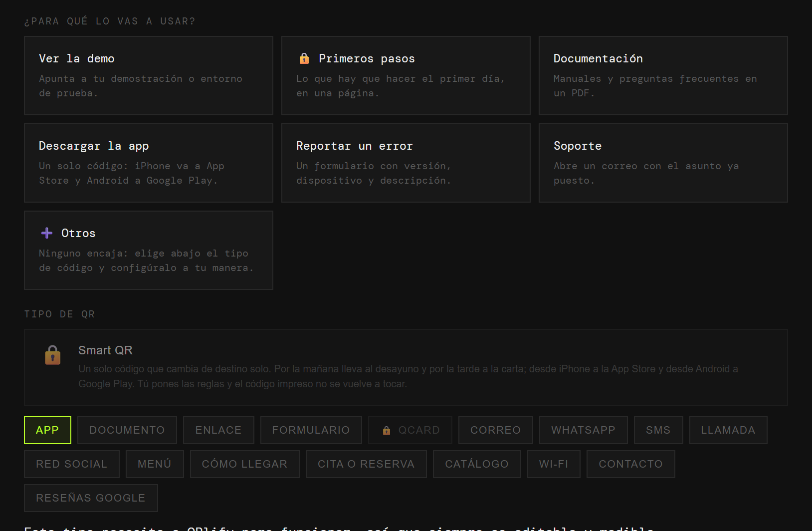Select the Descargar la app card
812x531 pixels.
(x=149, y=163)
